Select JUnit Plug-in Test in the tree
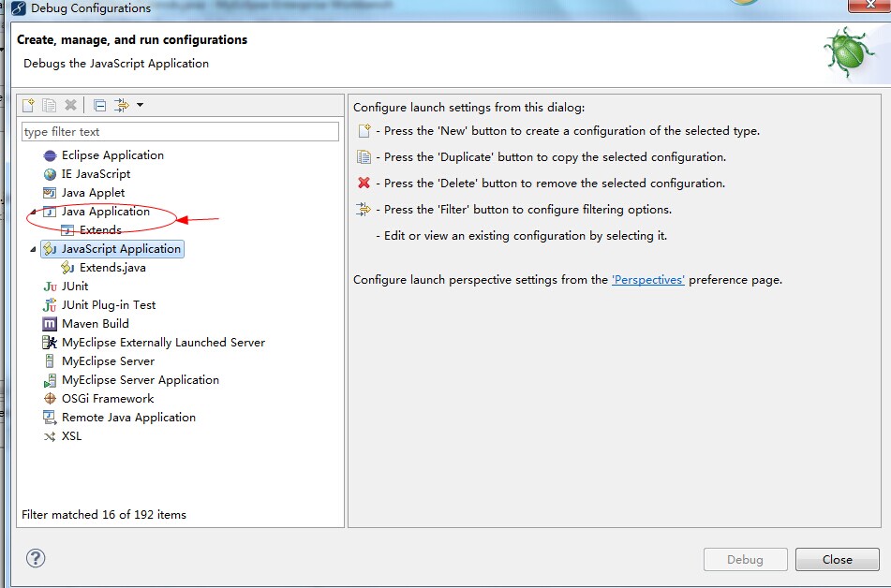Viewport: 891px width, 588px height. coord(109,305)
